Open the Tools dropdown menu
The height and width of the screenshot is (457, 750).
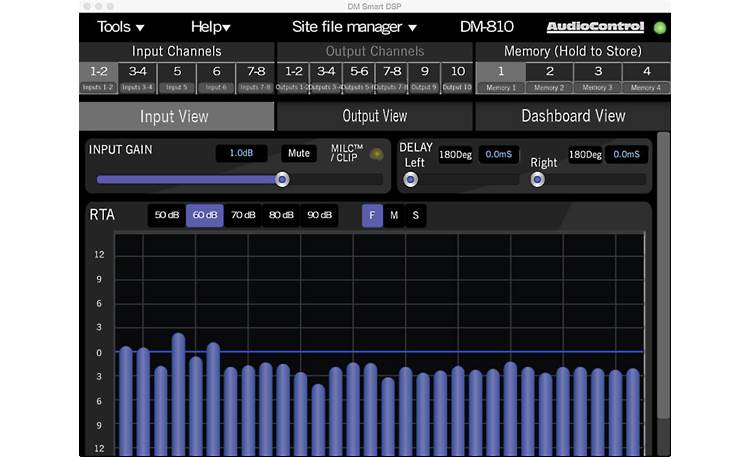[x=120, y=27]
